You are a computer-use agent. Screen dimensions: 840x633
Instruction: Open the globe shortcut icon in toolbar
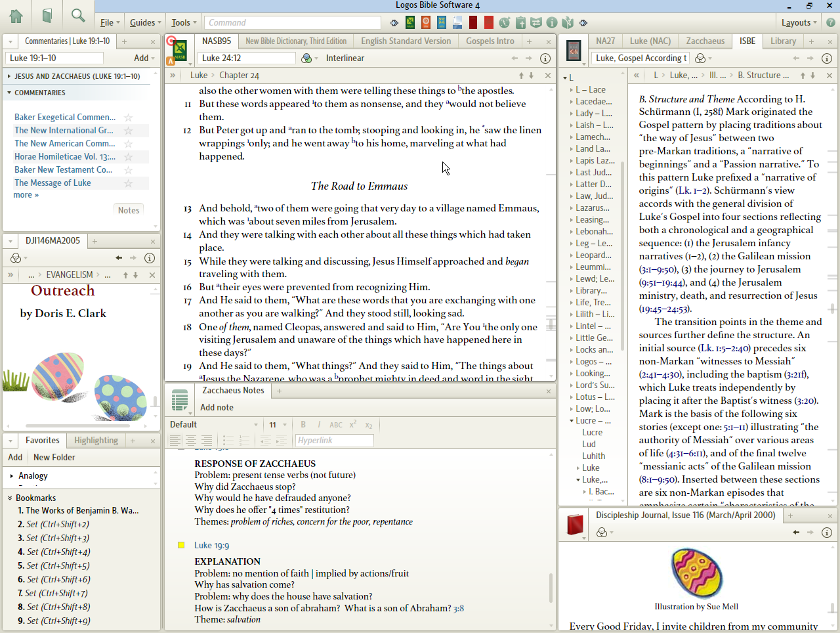(504, 22)
